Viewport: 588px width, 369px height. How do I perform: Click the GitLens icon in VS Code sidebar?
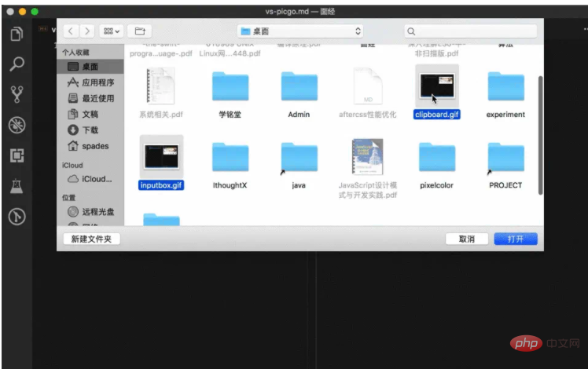[17, 217]
